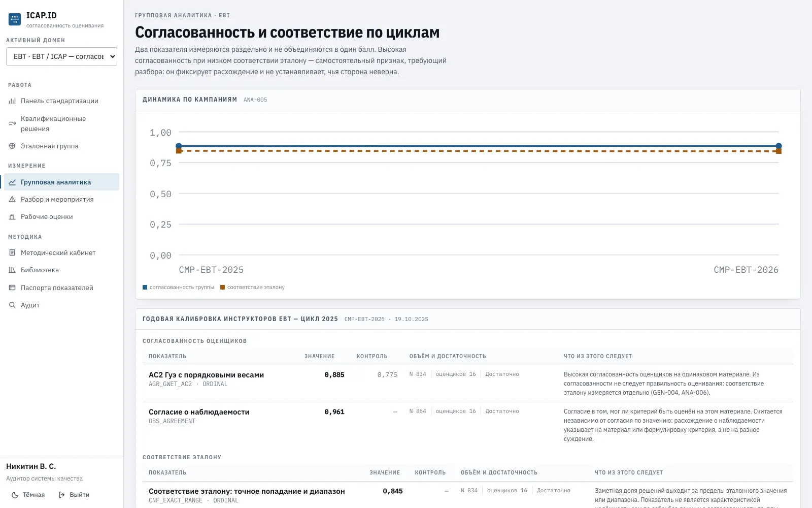Click orange соответствие эталону legend swatch

[x=222, y=288]
